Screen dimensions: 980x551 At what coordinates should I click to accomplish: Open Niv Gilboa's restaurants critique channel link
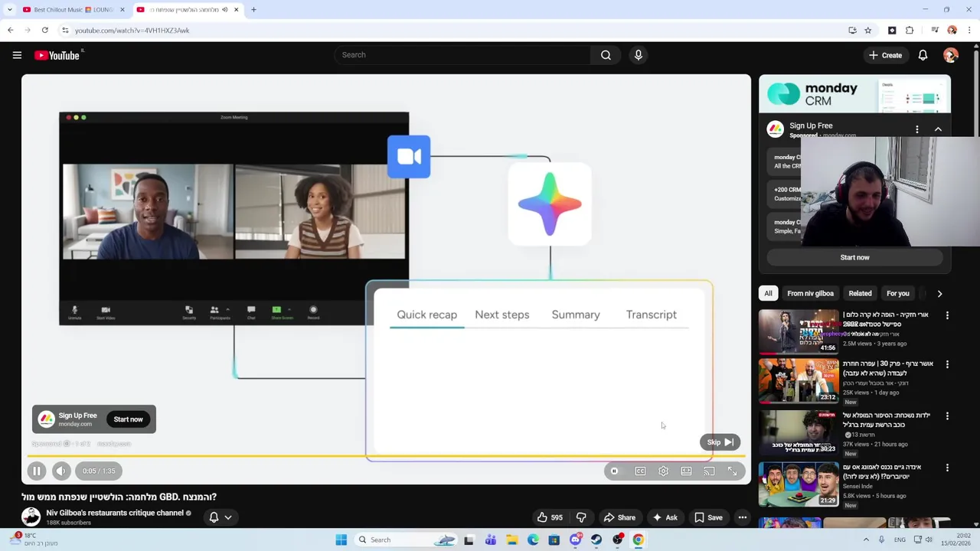coord(115,513)
